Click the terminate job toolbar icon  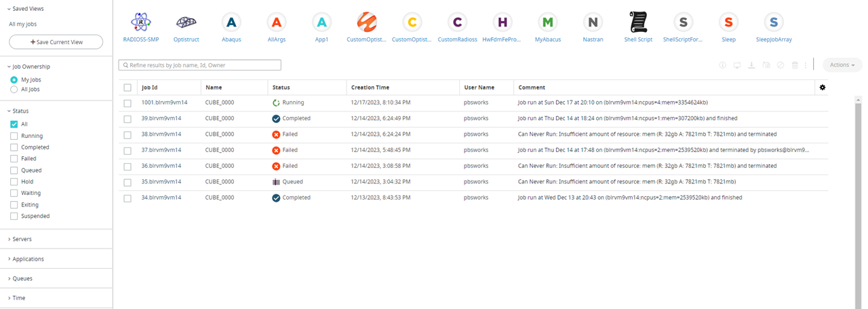pyautogui.click(x=781, y=65)
